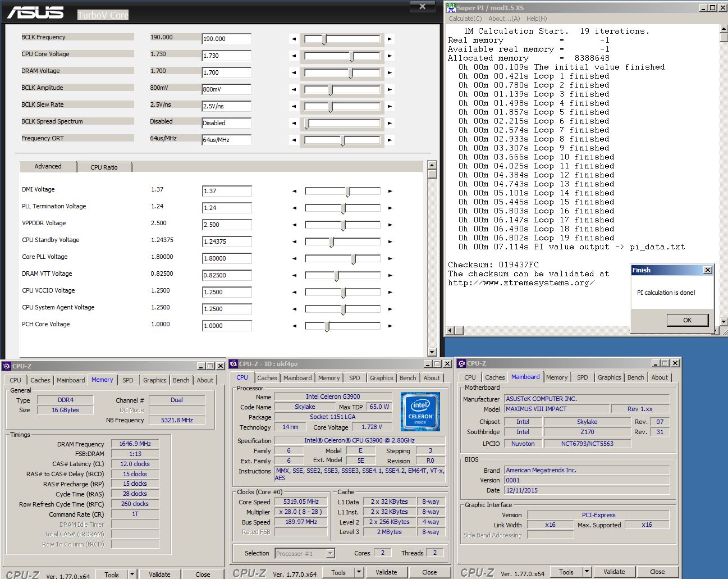The width and height of the screenshot is (728, 579).
Task: Click the Intel Celeron inside logo
Action: tap(420, 412)
